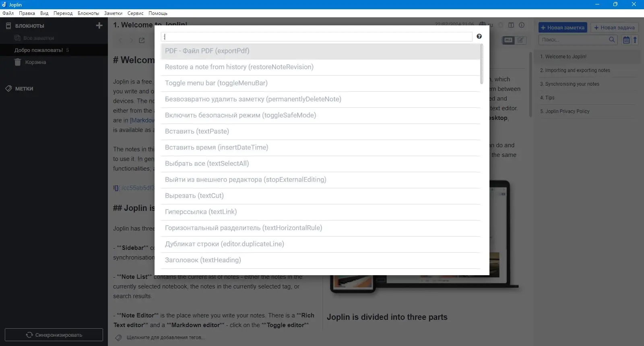Choose 'Вырезать (textCut)' command

pos(320,196)
